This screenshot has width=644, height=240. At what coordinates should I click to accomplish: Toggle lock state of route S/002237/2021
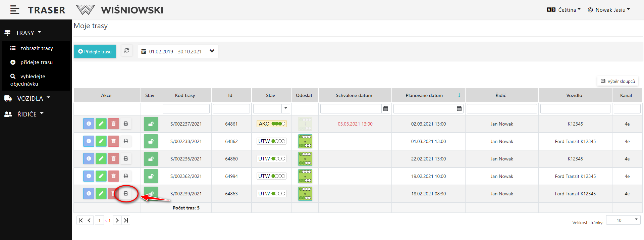(x=151, y=124)
